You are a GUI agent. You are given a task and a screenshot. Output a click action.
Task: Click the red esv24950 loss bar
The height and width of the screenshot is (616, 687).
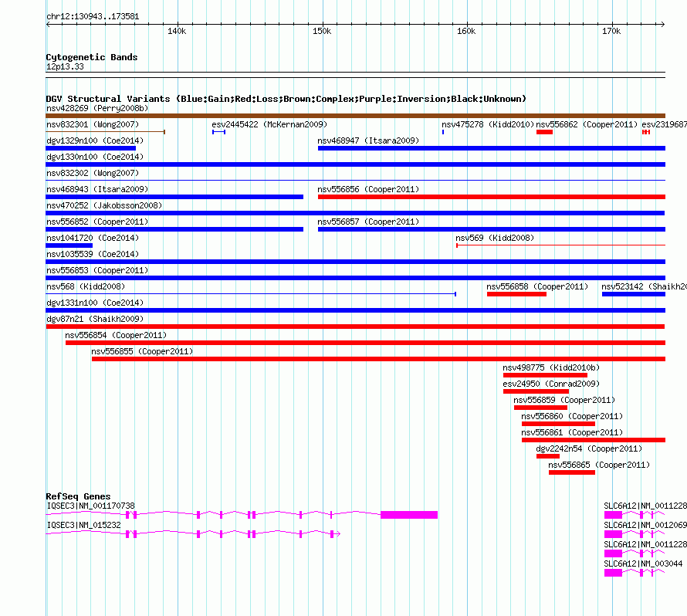[x=536, y=391]
